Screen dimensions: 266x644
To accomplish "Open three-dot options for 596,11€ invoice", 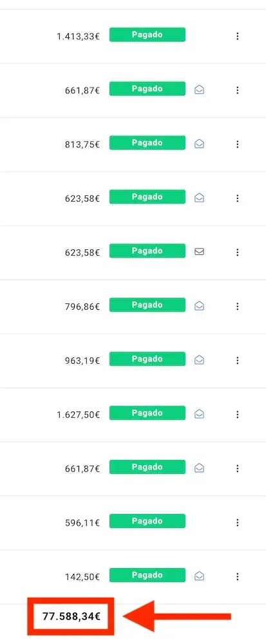I will click(x=237, y=522).
